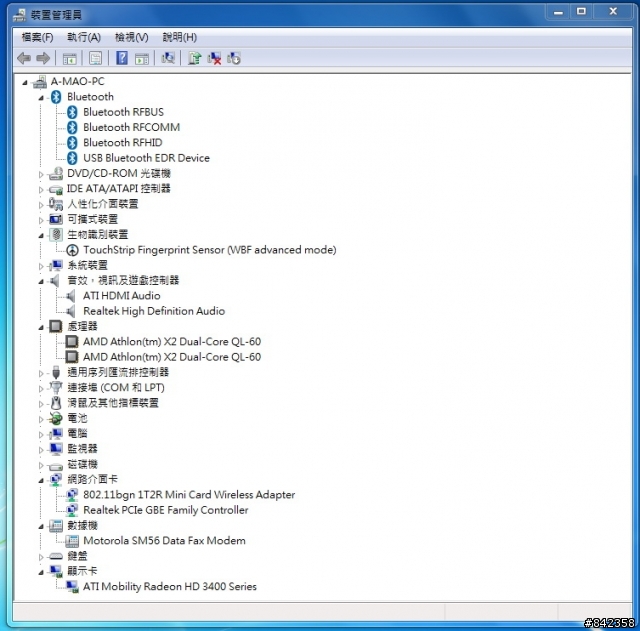The image size is (640, 631).
Task: Select Realtek High Definition Audio
Action: tap(154, 311)
